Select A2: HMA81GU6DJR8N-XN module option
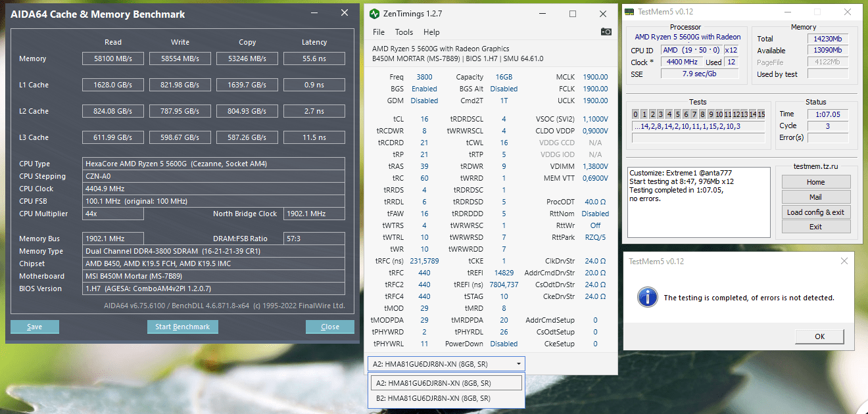Image resolution: width=868 pixels, height=414 pixels. (x=446, y=382)
